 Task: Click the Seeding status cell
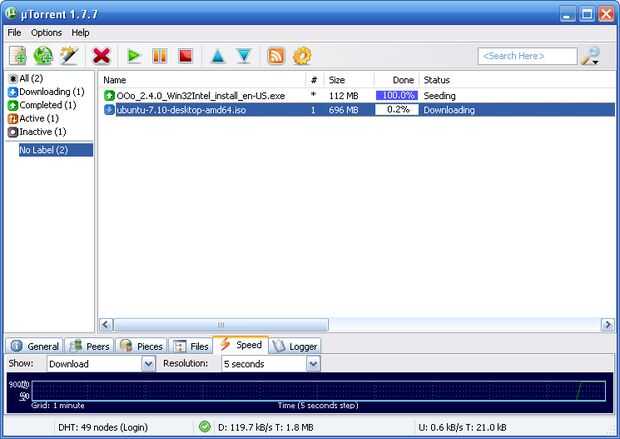[439, 96]
